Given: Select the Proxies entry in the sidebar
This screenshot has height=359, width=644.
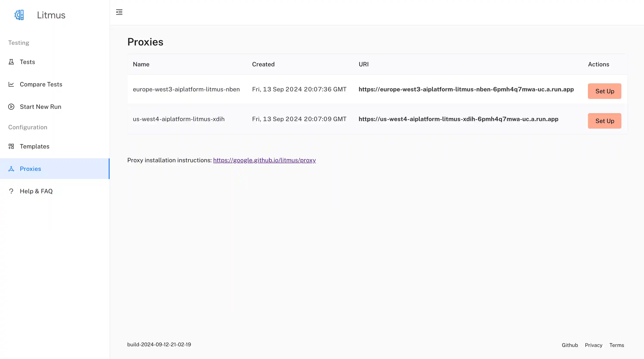Looking at the screenshot, I should click(30, 169).
